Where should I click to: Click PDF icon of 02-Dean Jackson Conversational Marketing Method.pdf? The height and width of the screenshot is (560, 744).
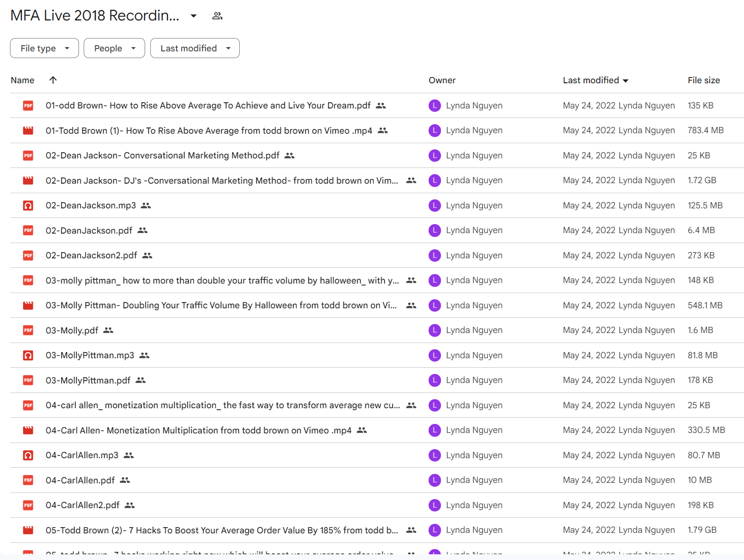click(x=28, y=156)
